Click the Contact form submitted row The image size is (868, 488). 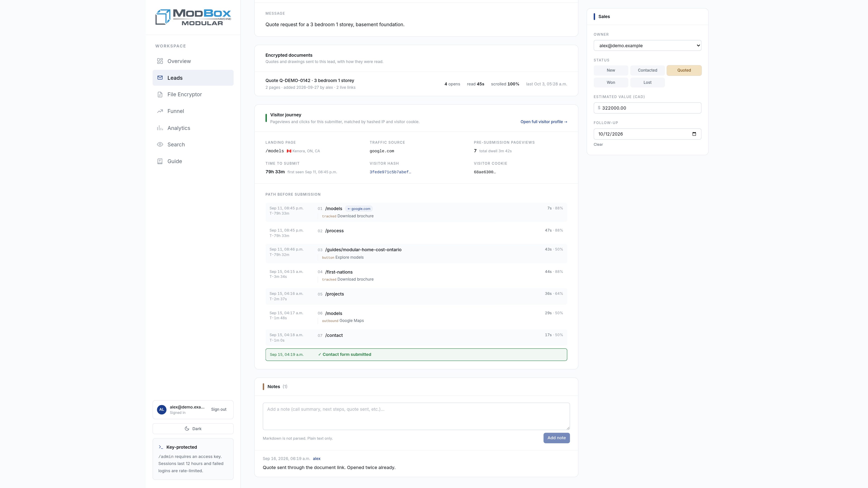point(416,355)
